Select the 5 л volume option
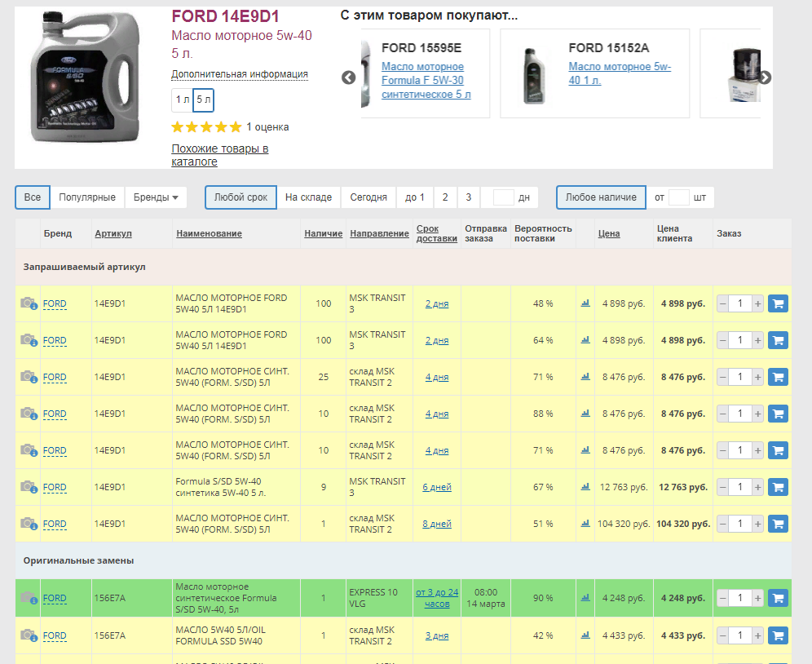Screen dimensions: 812x664 pos(204,100)
